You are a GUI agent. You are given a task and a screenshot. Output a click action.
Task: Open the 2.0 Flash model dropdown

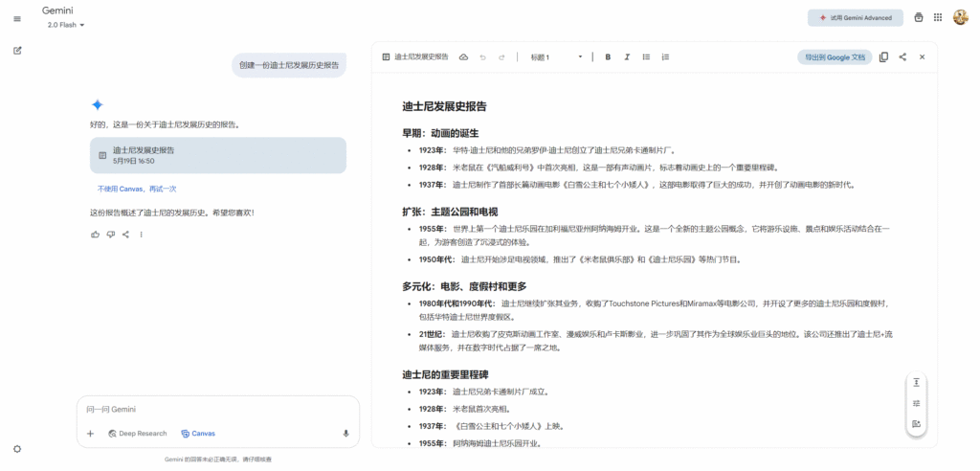coord(66,25)
